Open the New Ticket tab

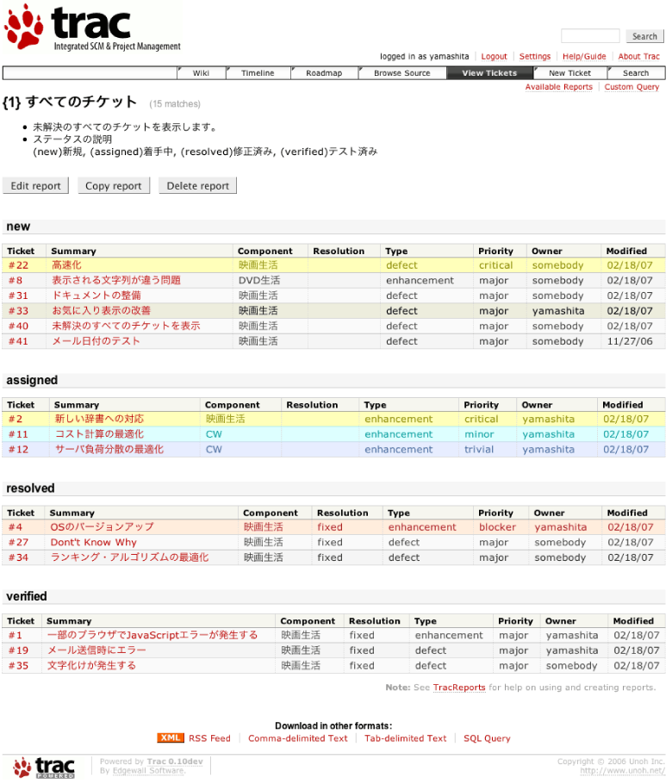pyautogui.click(x=569, y=73)
